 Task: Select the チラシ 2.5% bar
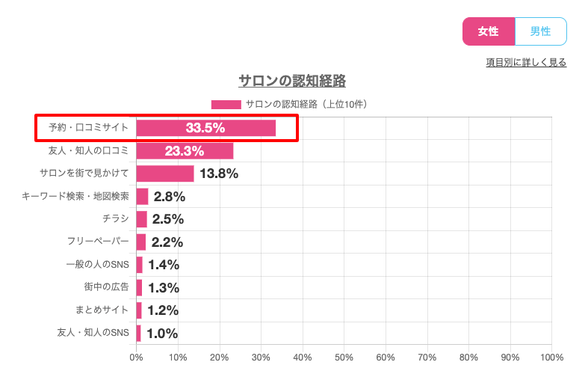[141, 219]
